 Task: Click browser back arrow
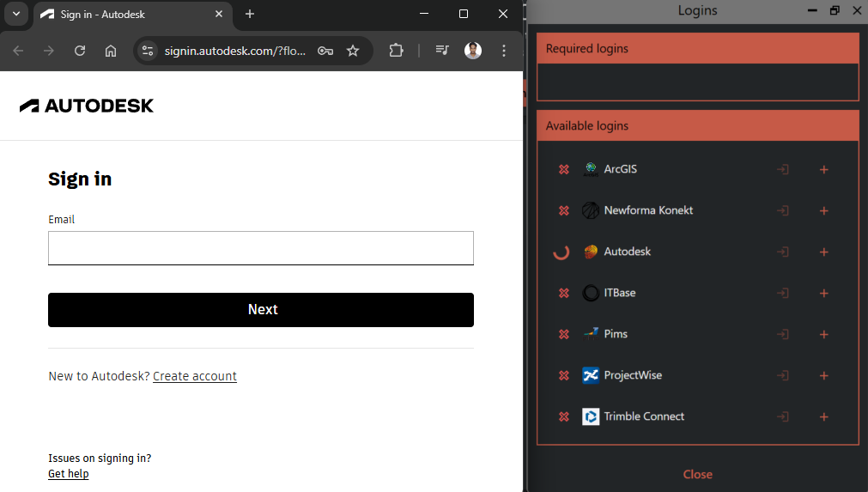(x=18, y=51)
